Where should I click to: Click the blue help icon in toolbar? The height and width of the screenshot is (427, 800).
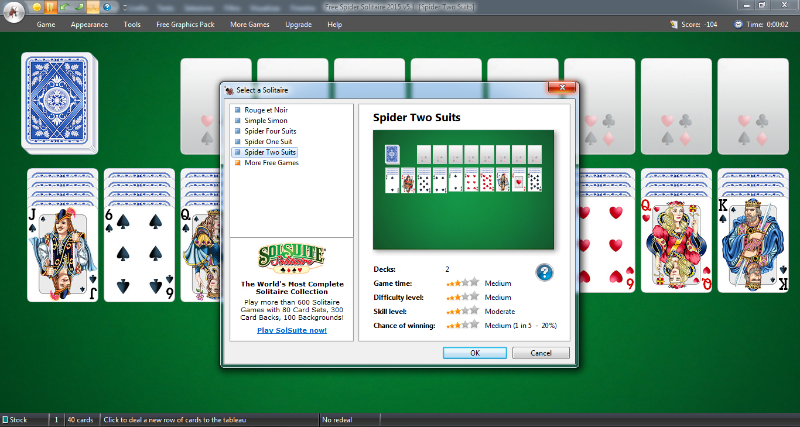106,8
